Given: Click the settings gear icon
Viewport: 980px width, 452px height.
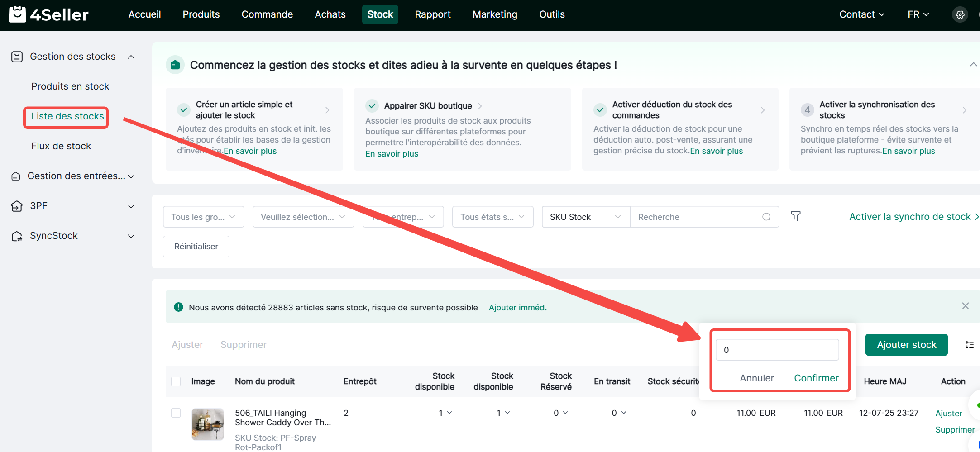Looking at the screenshot, I should pos(960,14).
